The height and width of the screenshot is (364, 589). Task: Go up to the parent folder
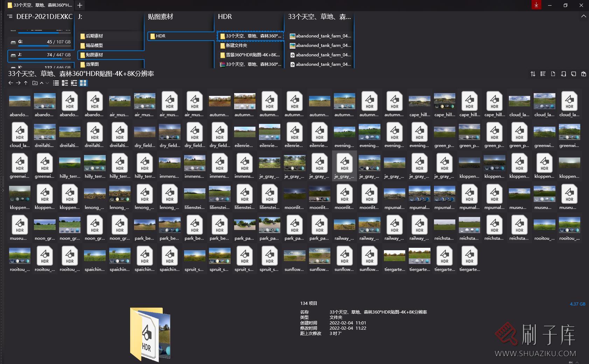[x=26, y=83]
